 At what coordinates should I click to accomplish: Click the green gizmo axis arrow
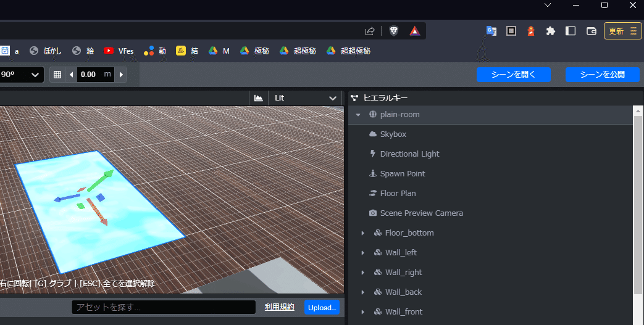pyautogui.click(x=101, y=179)
